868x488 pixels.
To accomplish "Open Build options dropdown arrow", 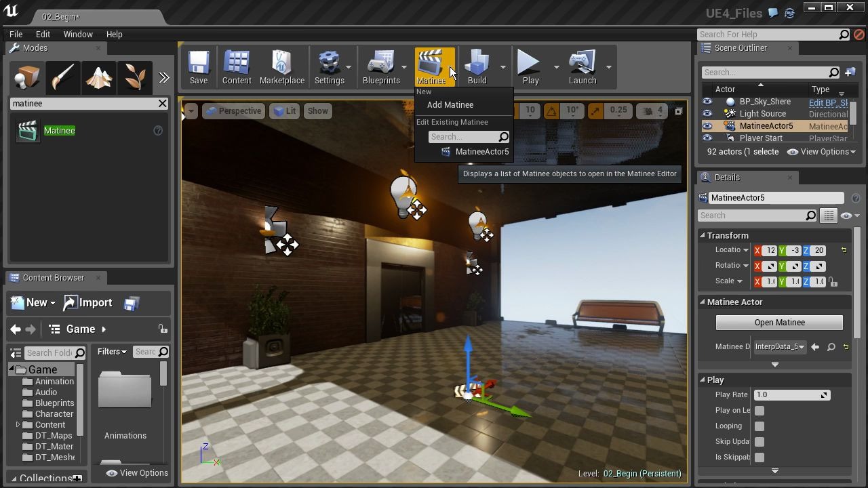I will point(502,67).
